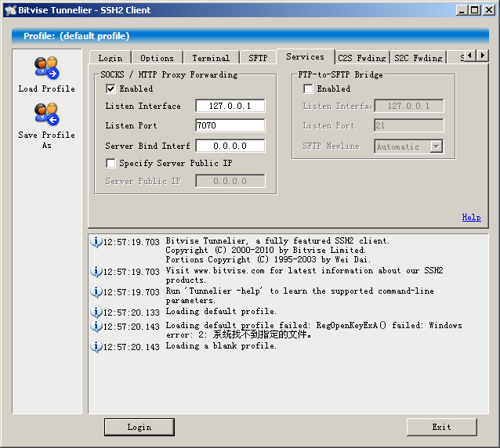500x448 pixels.
Task: Switch to the Login tab
Action: tap(111, 58)
